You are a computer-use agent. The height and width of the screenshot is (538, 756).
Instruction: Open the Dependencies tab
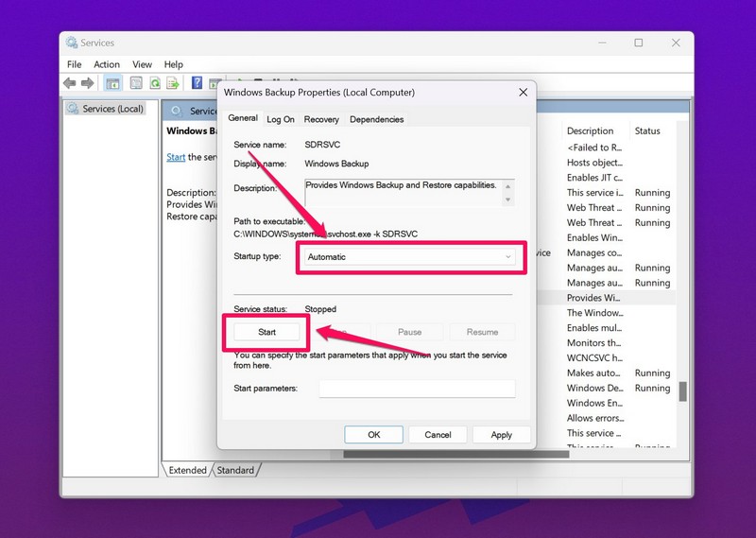(376, 119)
